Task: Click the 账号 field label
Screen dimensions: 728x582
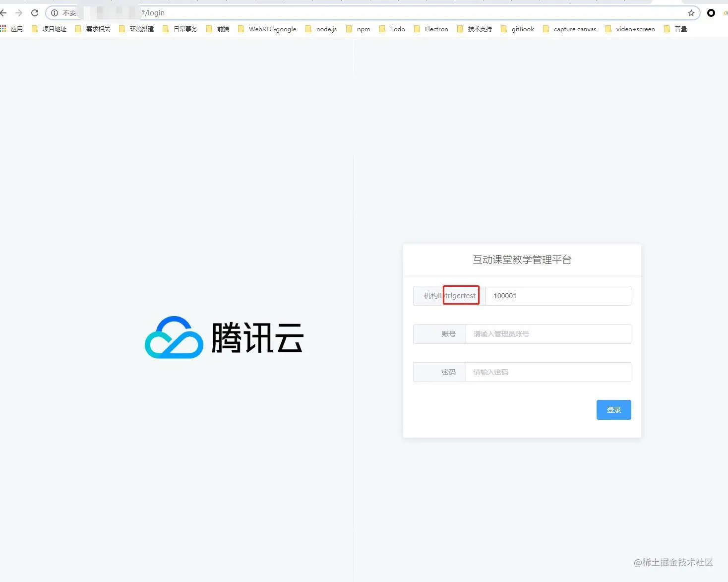Action: (449, 334)
